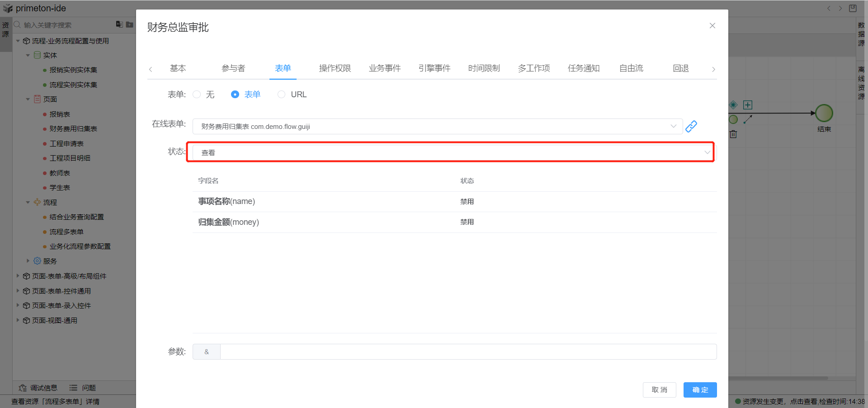The width and height of the screenshot is (868, 408).
Task: Click the link icon beside online form
Action: [x=691, y=127]
